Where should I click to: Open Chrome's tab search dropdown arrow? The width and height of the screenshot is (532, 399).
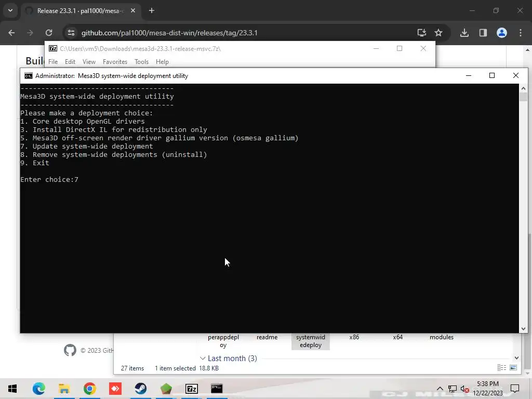(10, 10)
